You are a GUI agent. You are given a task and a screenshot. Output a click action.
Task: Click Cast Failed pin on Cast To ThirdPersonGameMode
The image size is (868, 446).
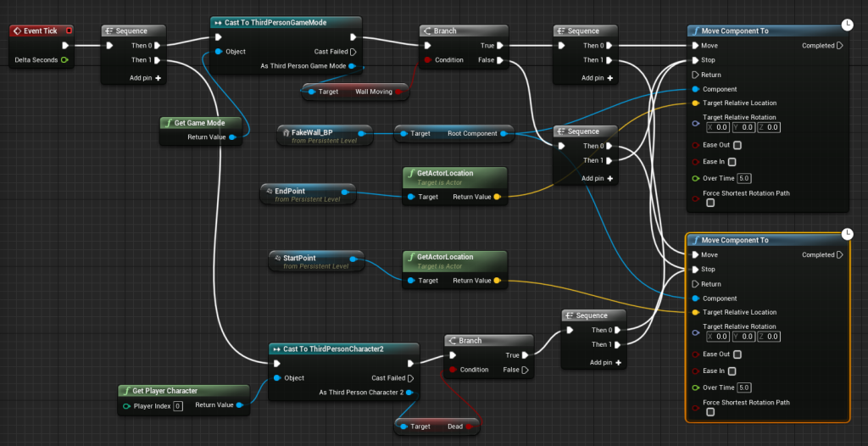point(353,52)
